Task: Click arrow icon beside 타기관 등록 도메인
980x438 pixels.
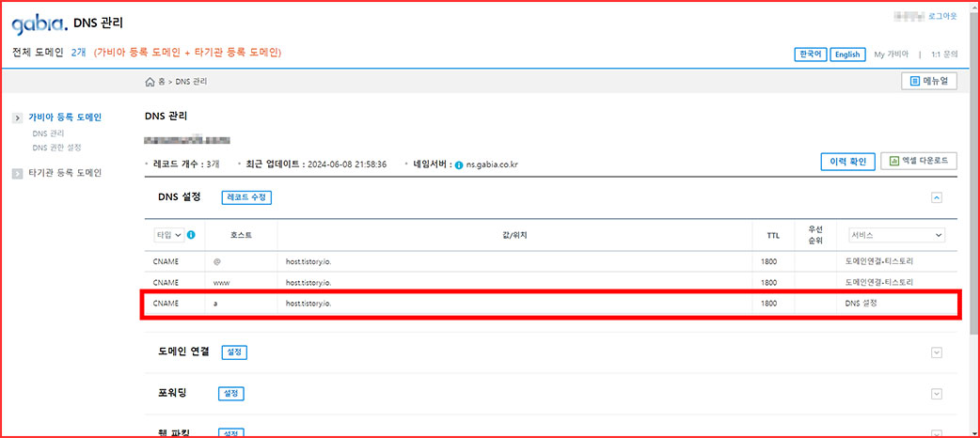Action: coord(18,173)
